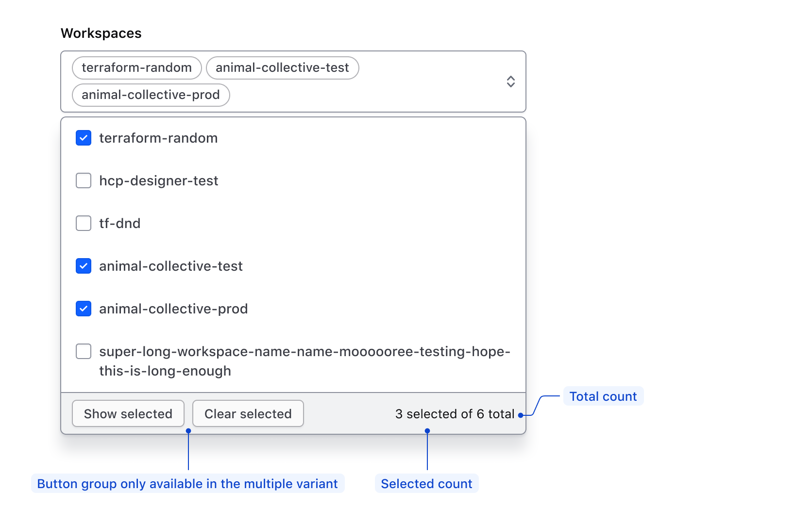Click the multiple variant button group annotation
Image resolution: width=812 pixels, height=524 pixels.
(x=187, y=483)
